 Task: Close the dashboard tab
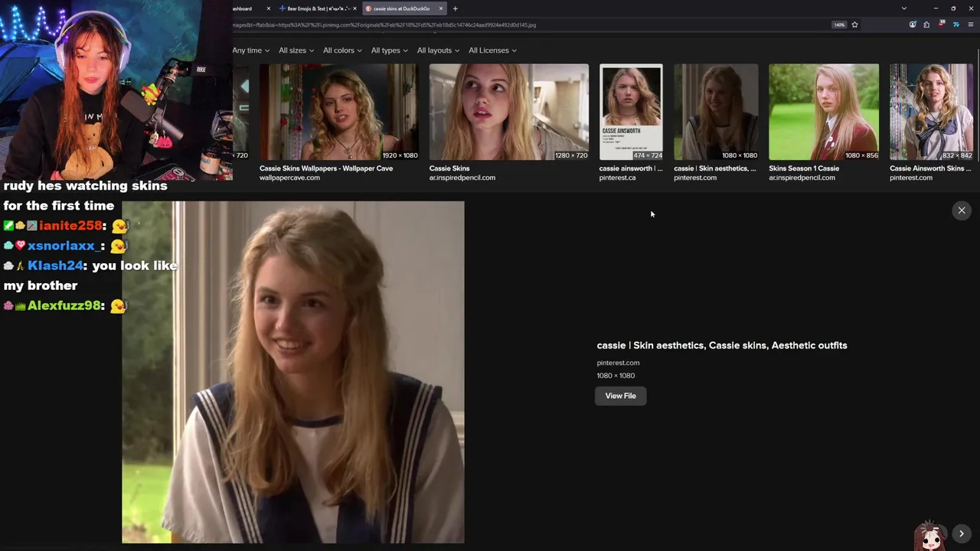tap(269, 8)
